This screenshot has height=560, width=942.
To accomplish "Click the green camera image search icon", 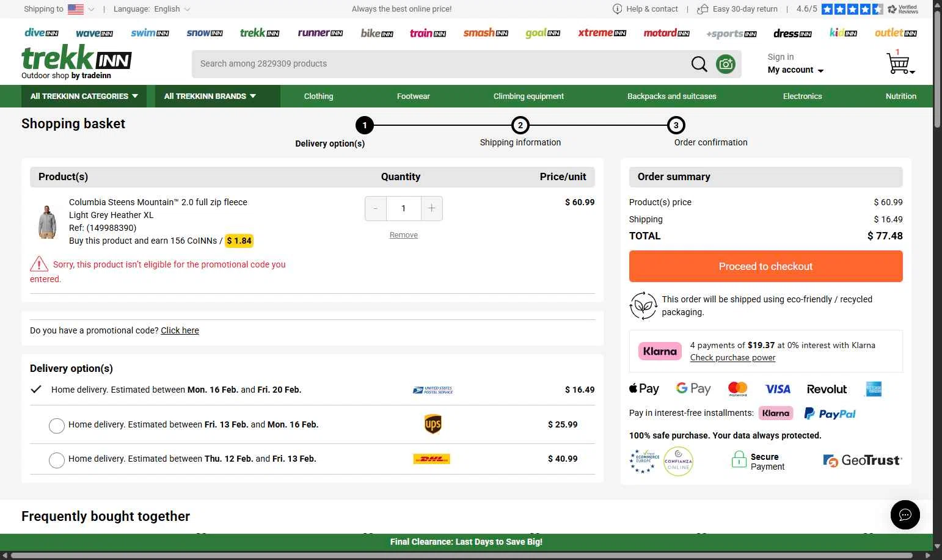I will click(726, 64).
